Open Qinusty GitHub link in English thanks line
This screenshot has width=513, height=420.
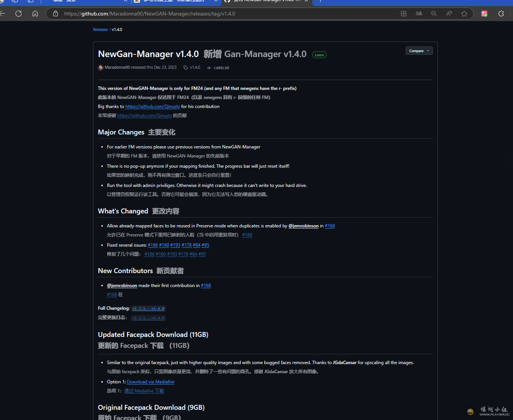153,107
